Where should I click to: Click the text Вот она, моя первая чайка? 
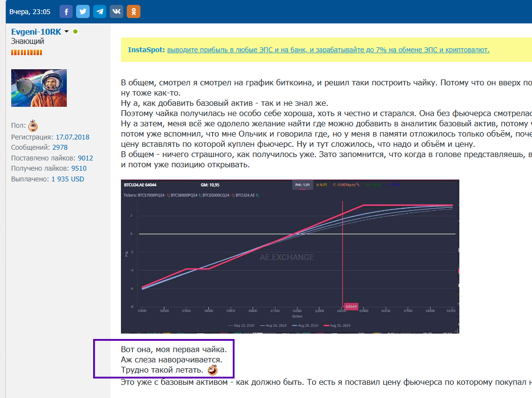click(174, 350)
